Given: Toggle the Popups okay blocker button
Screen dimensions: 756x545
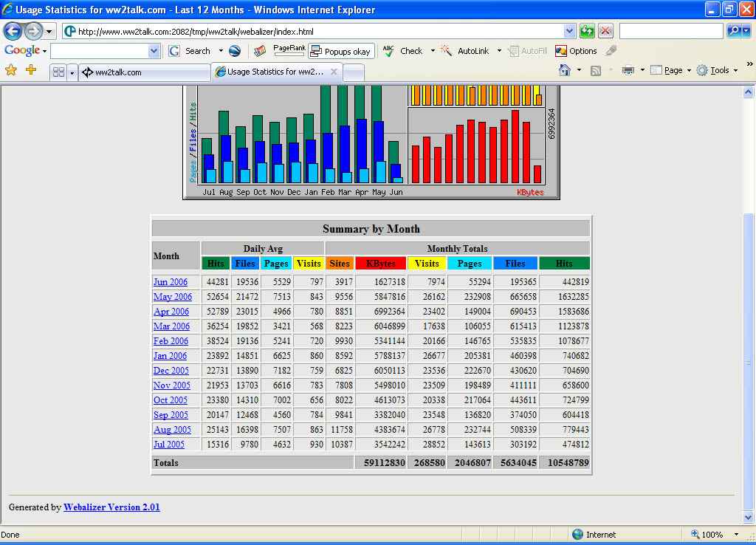Looking at the screenshot, I should point(340,52).
